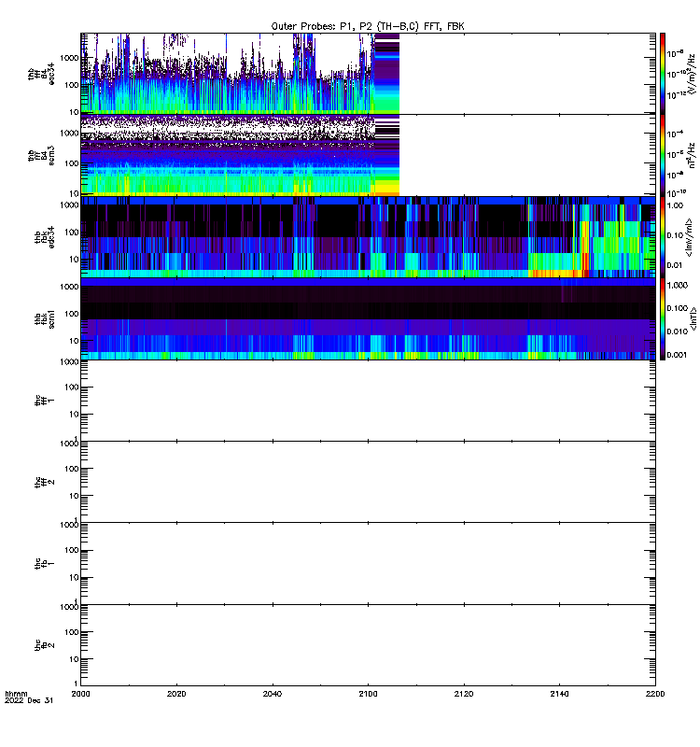
Task: Click the <|mV/m|> color bar
Action: click(x=663, y=237)
